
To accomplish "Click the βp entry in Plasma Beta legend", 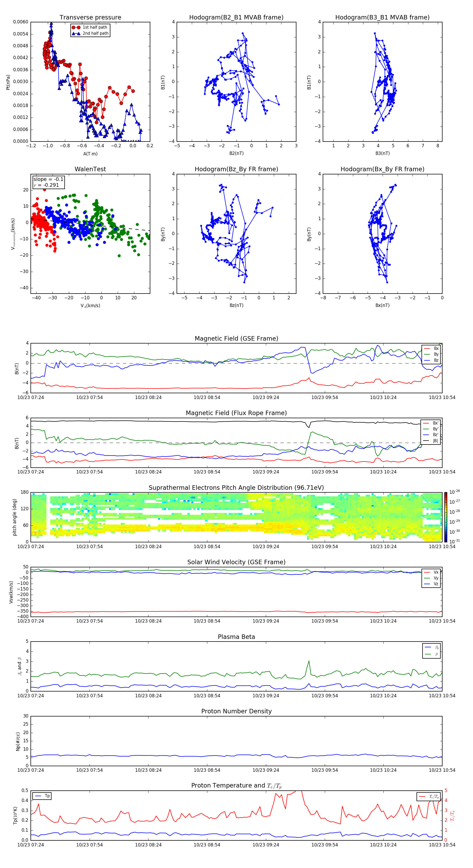I will [x=431, y=647].
